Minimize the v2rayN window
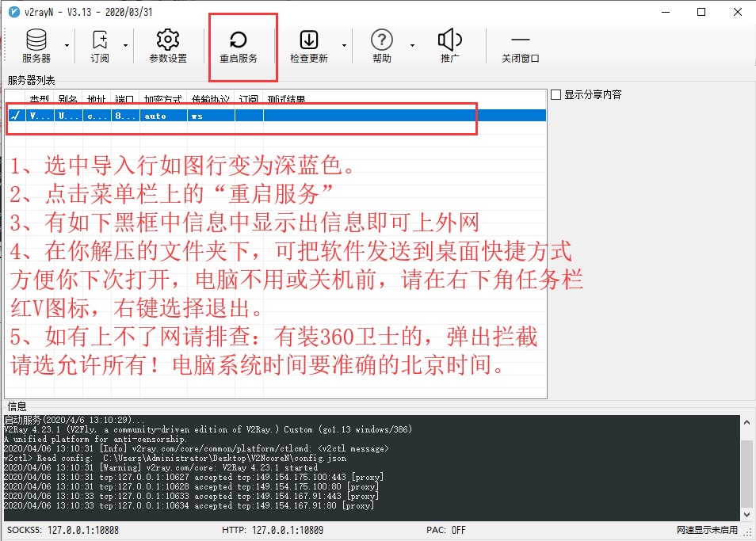The width and height of the screenshot is (756, 541). click(666, 12)
